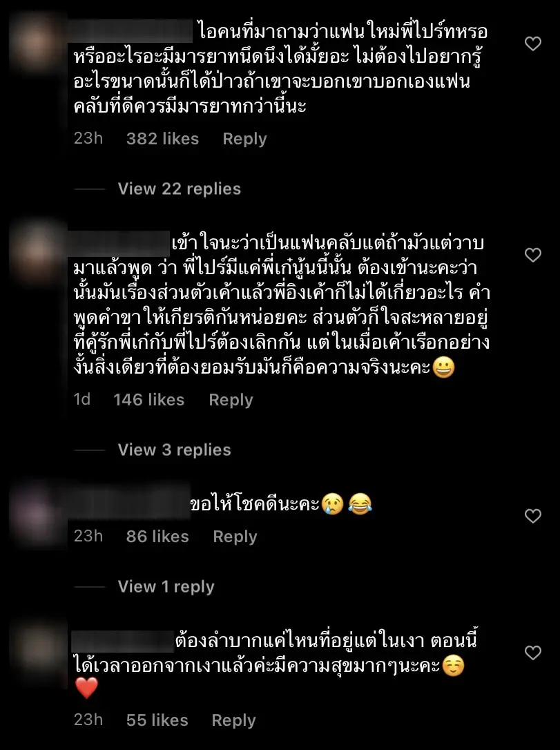Viewport: 560px width, 750px height.
Task: Like the comment with 382 likes
Action: [x=533, y=44]
